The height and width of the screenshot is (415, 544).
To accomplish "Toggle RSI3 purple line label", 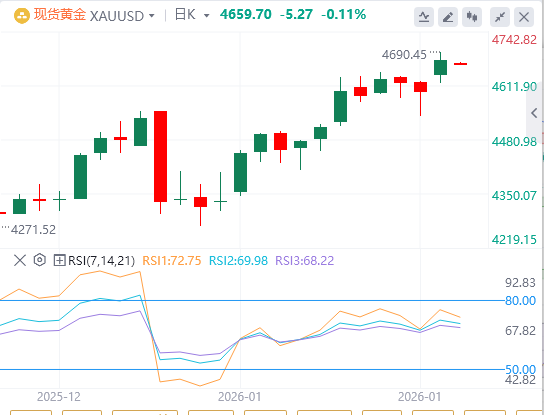I will click(305, 261).
